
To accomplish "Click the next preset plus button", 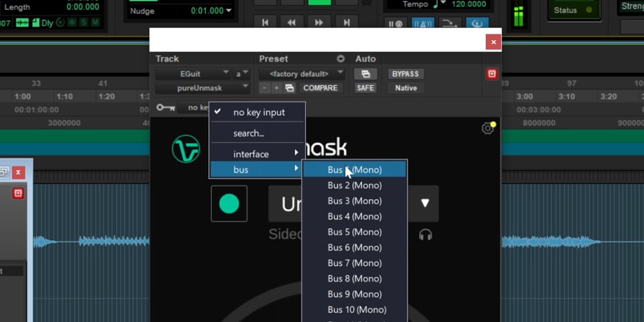I will (277, 88).
